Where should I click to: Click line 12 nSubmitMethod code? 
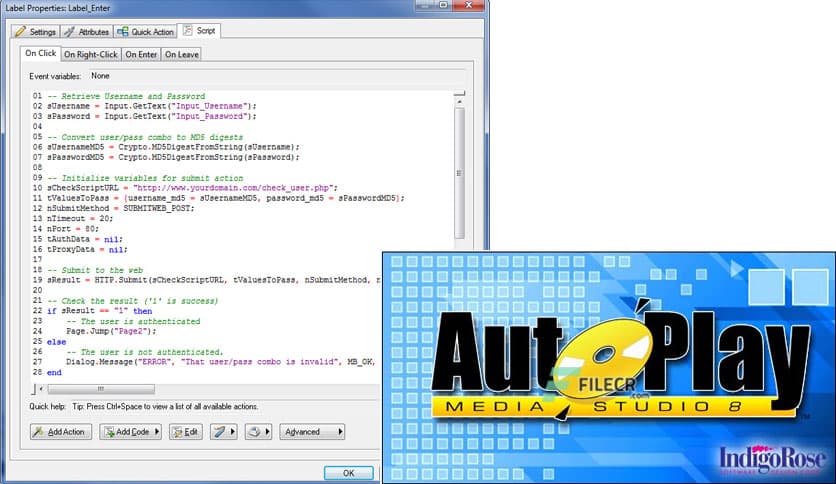(120, 208)
